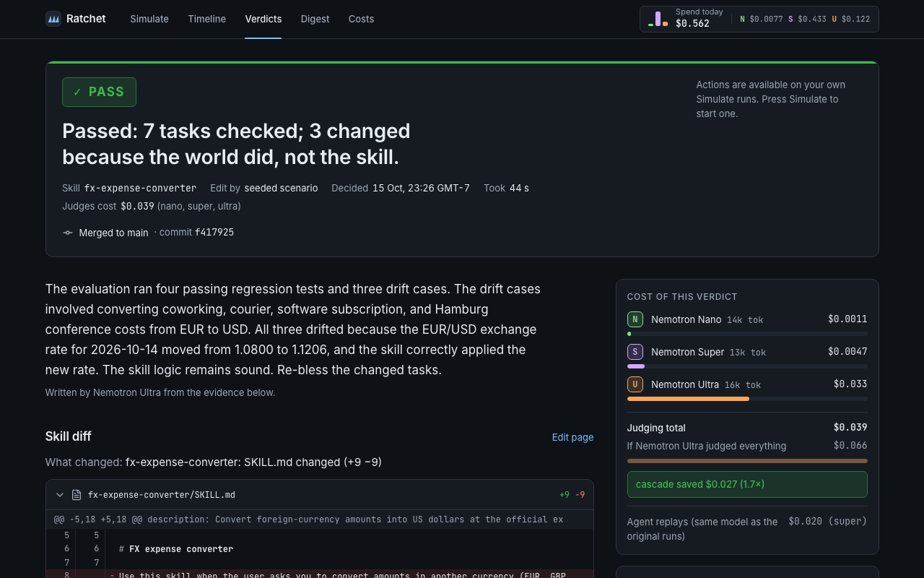Click the U badge beside Nemotron Ultra
924x578 pixels.
tap(635, 384)
